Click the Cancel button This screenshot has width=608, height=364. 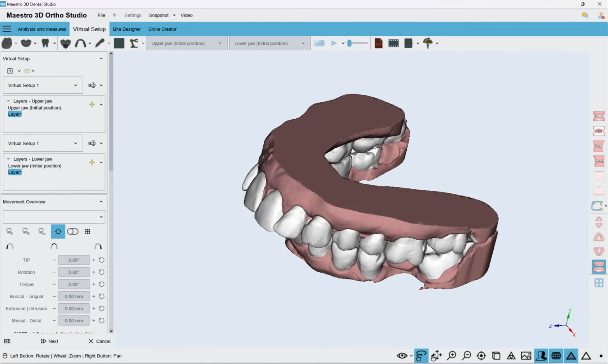(99, 341)
